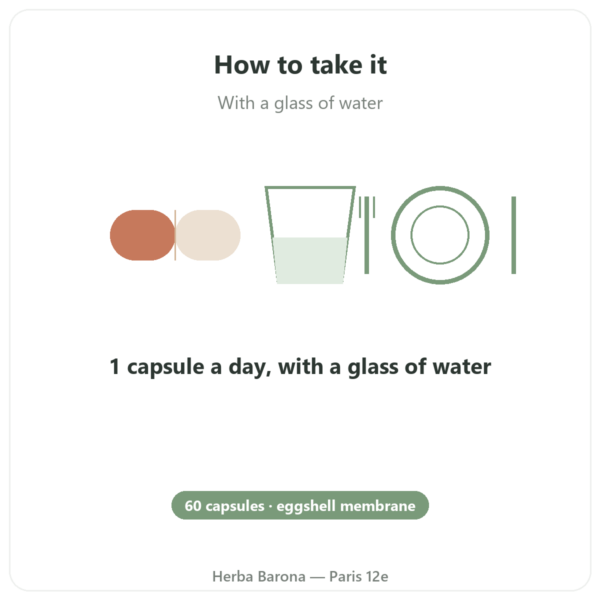Click the '60 capsules · eggshell membrane' pill

300,505
